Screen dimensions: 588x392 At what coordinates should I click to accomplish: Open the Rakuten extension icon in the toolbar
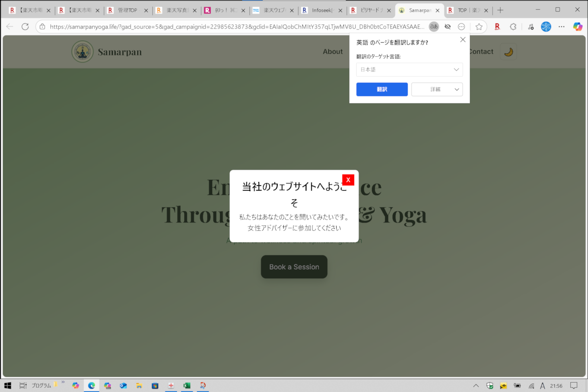pos(497,26)
